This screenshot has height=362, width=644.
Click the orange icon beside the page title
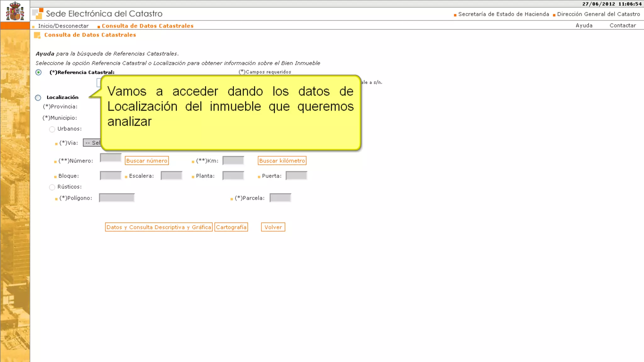pos(37,35)
